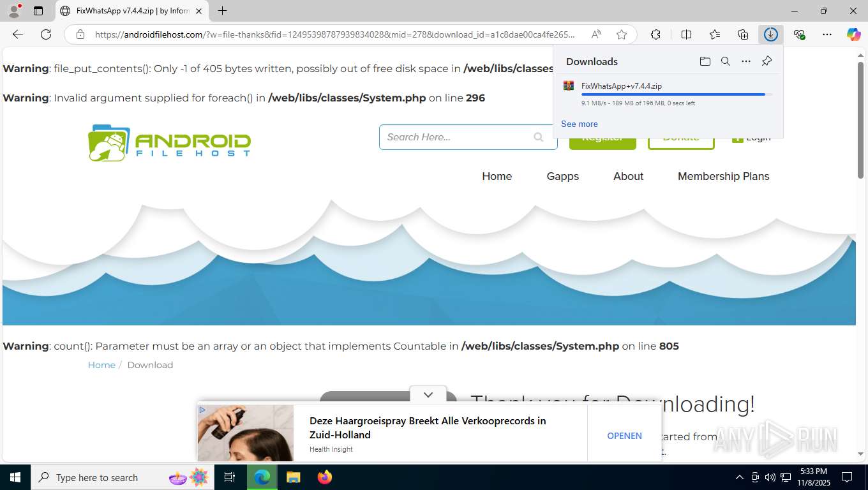The image size is (868, 490).
Task: Open Collections in Edge toolbar
Action: pyautogui.click(x=743, y=34)
